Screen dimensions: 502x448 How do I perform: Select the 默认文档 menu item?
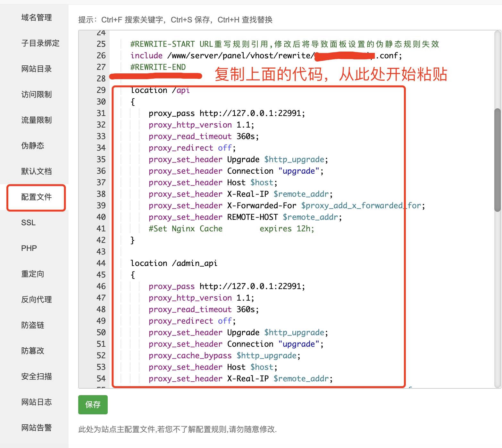click(x=36, y=171)
